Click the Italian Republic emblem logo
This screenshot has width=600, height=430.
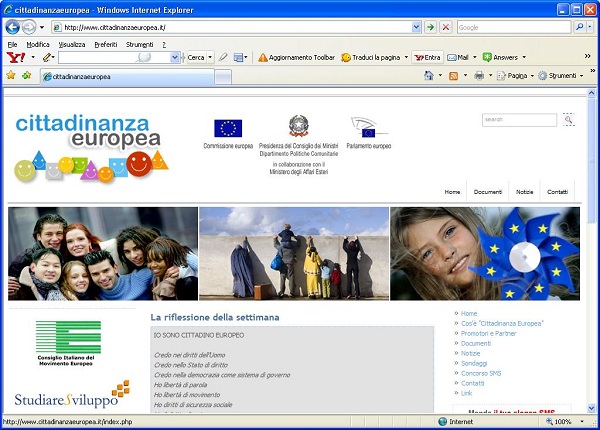tap(298, 126)
